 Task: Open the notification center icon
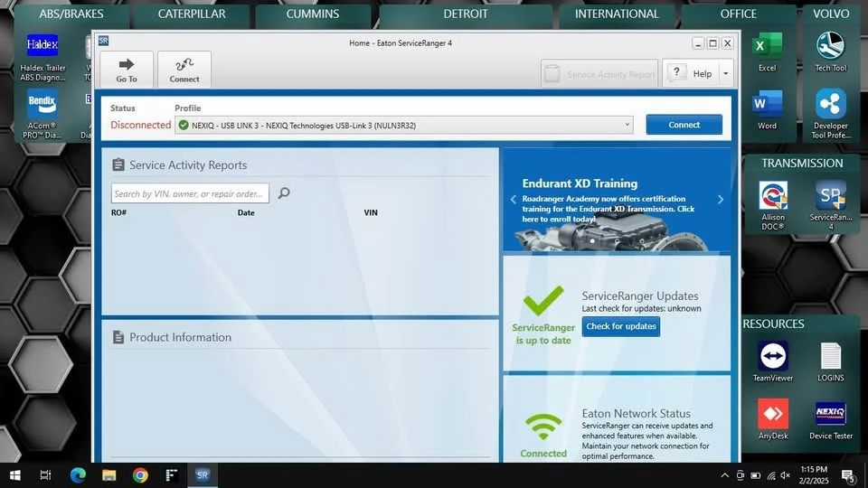click(847, 475)
